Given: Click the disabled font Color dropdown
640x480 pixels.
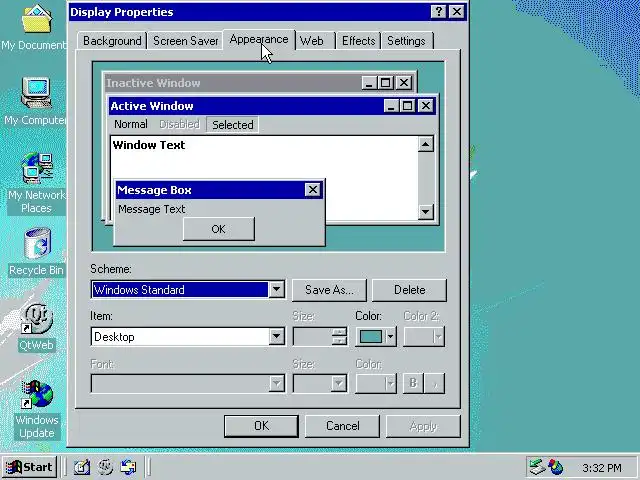Looking at the screenshot, I should click(x=376, y=384).
